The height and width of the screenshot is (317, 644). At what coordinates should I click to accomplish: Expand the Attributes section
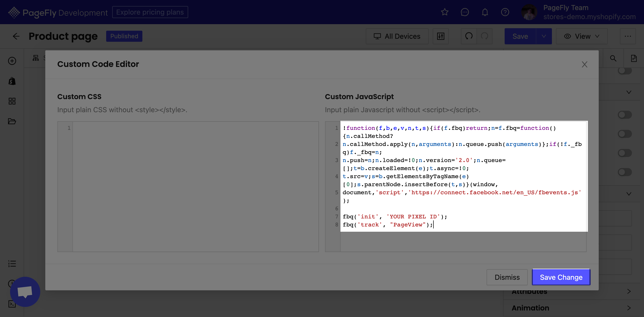(x=572, y=291)
